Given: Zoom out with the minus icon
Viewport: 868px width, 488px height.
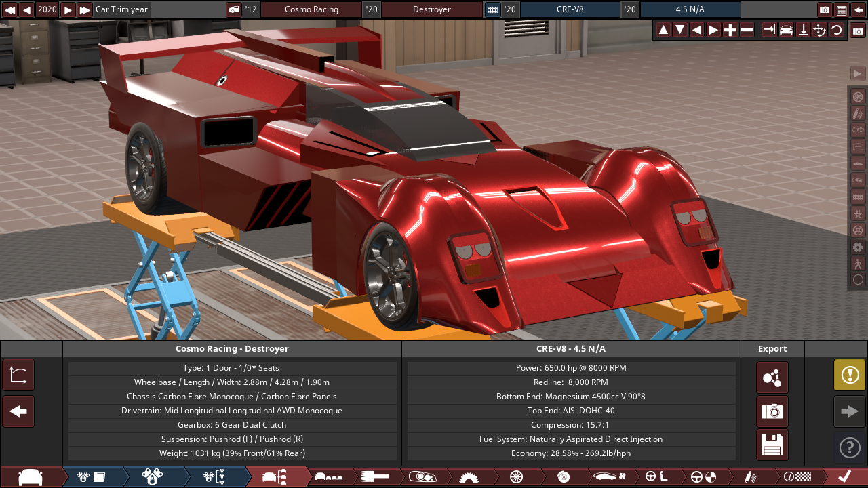Looking at the screenshot, I should [747, 30].
